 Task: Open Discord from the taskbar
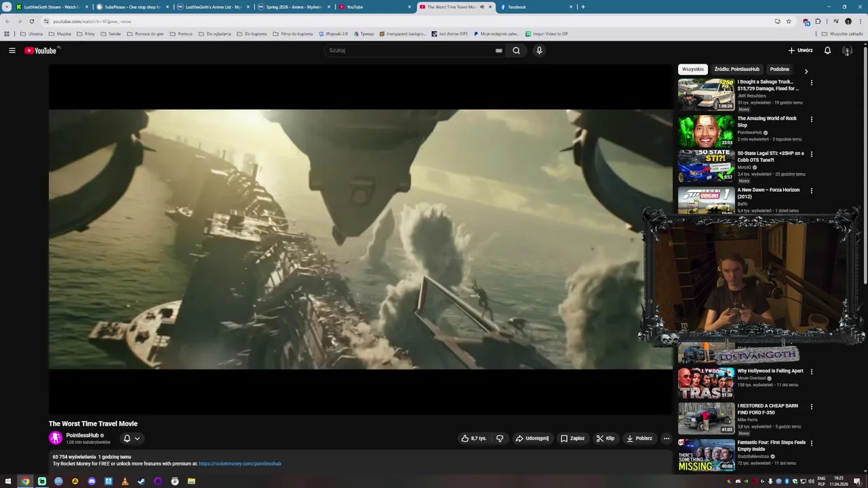(92, 481)
